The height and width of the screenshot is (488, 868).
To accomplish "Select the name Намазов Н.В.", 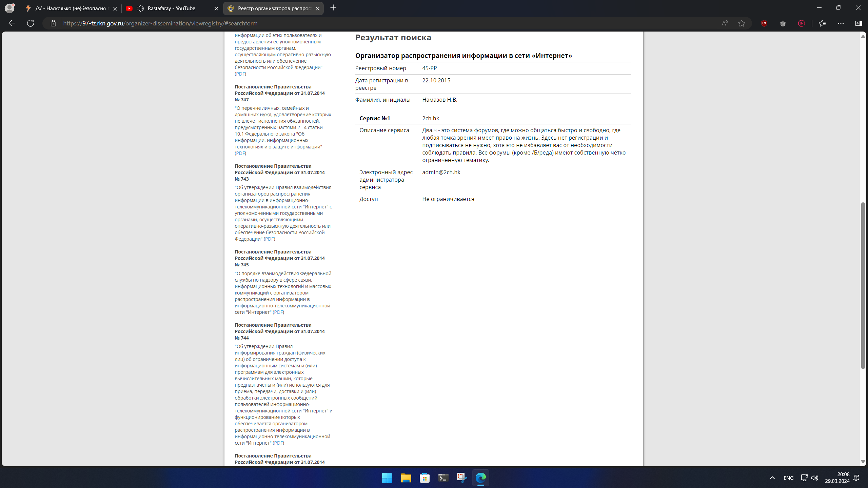I will click(x=440, y=100).
